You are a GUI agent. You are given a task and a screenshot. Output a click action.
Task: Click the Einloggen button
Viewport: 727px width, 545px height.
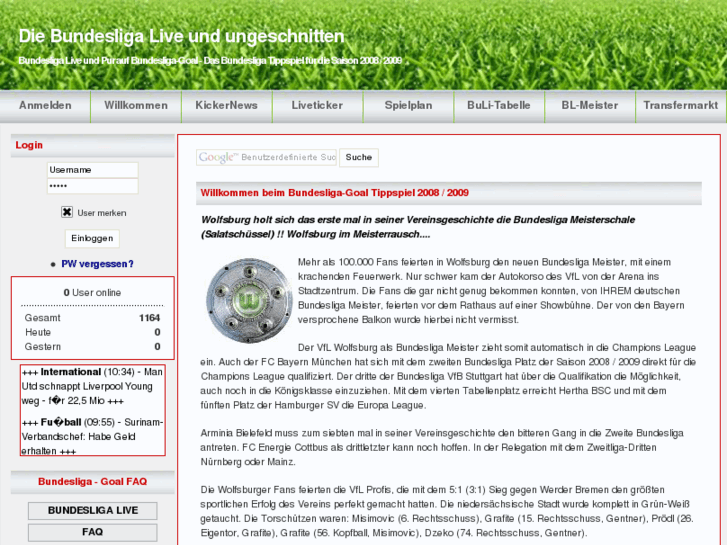(92, 238)
